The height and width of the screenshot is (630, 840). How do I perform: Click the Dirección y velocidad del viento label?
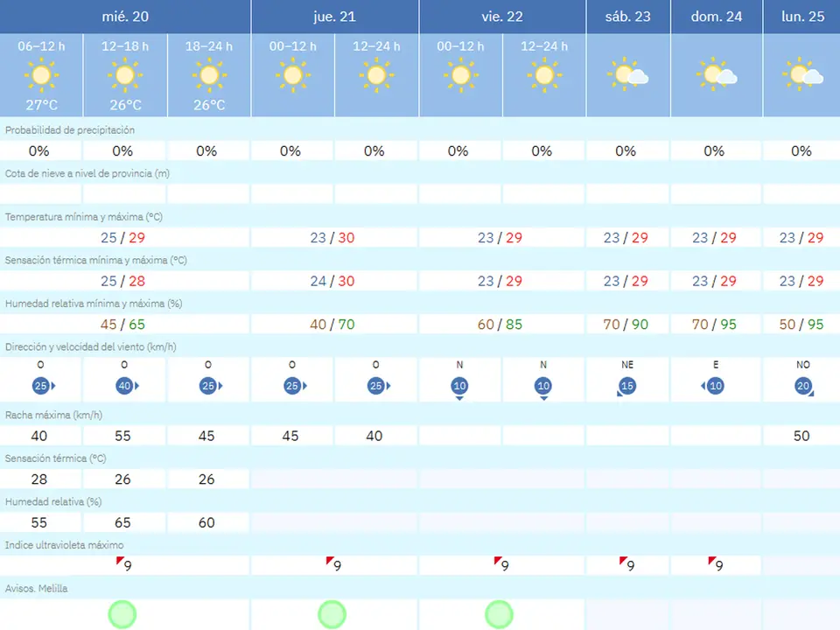[90, 347]
